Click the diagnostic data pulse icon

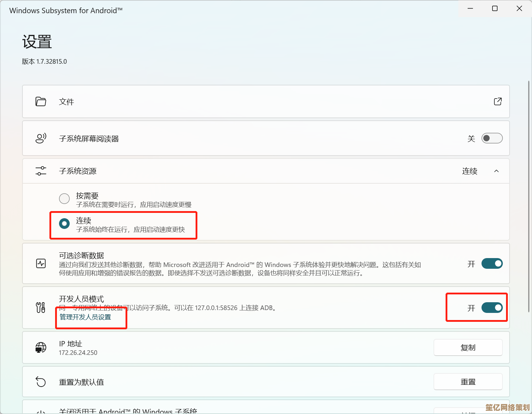pyautogui.click(x=41, y=264)
